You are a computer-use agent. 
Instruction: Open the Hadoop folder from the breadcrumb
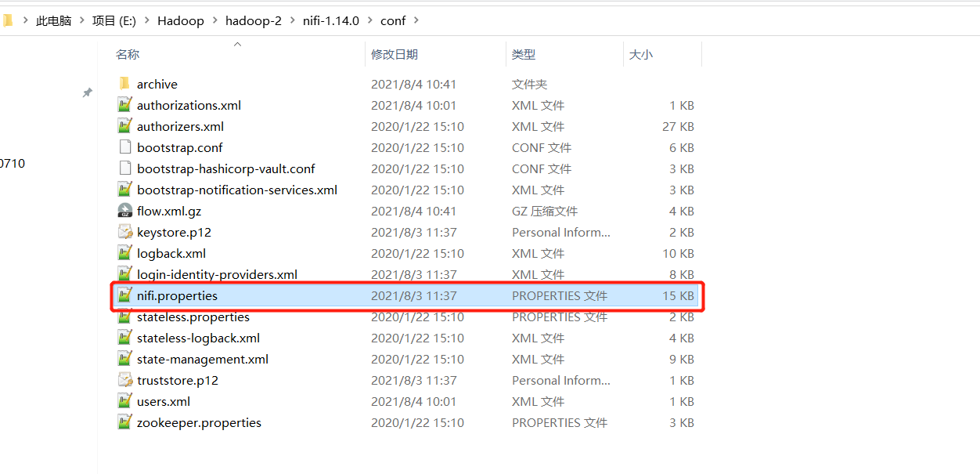tap(180, 21)
